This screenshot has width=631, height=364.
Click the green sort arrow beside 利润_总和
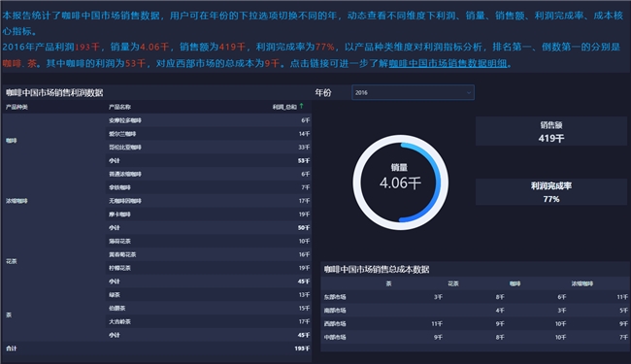301,106
